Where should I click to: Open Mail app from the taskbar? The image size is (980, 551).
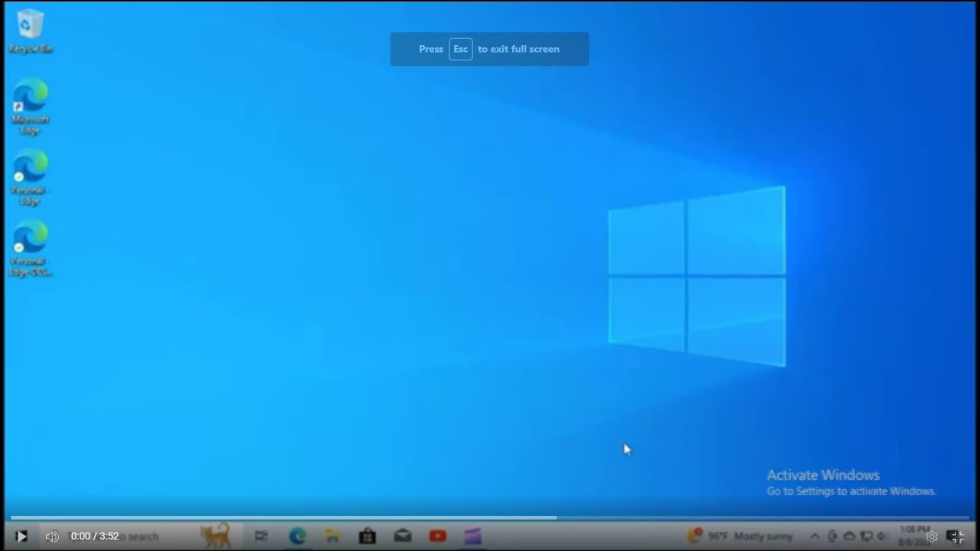tap(403, 536)
